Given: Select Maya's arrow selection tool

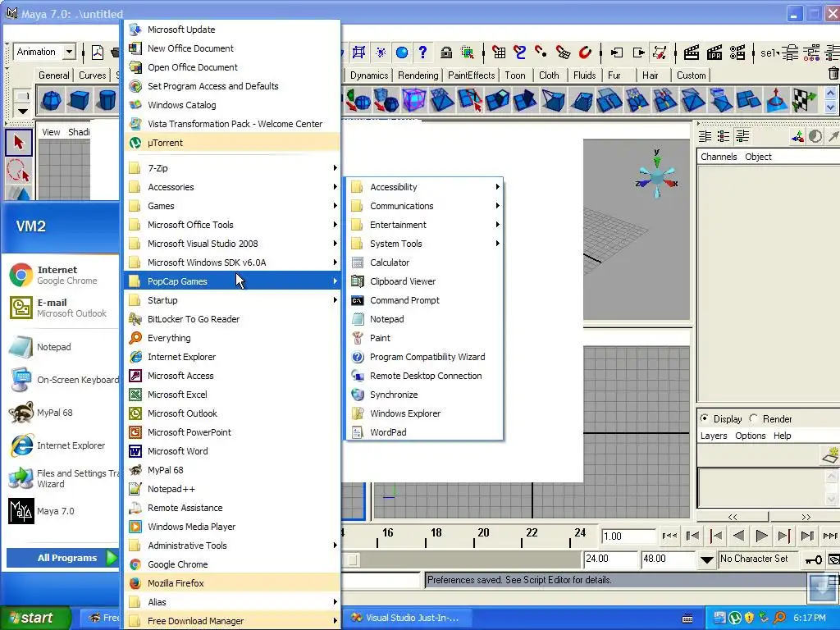Looking at the screenshot, I should 19,143.
